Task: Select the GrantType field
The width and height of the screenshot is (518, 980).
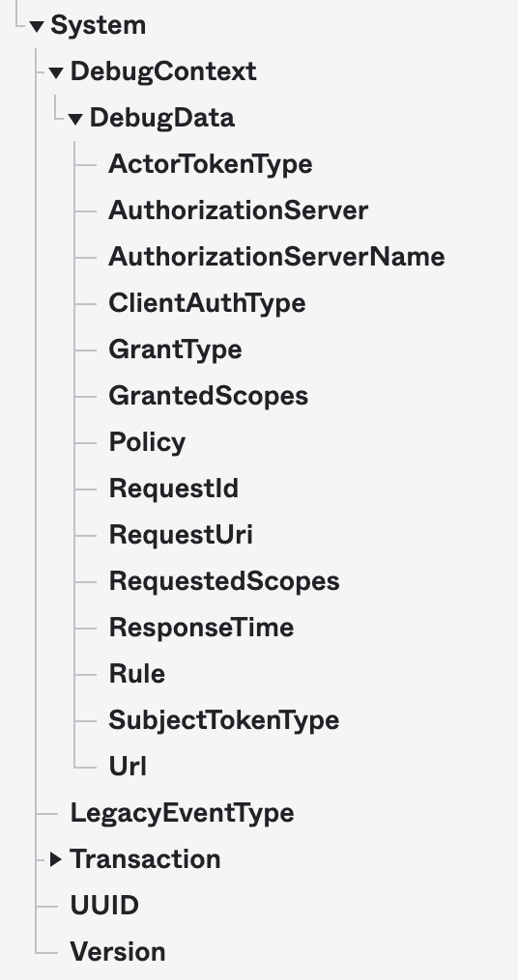Action: (175, 350)
